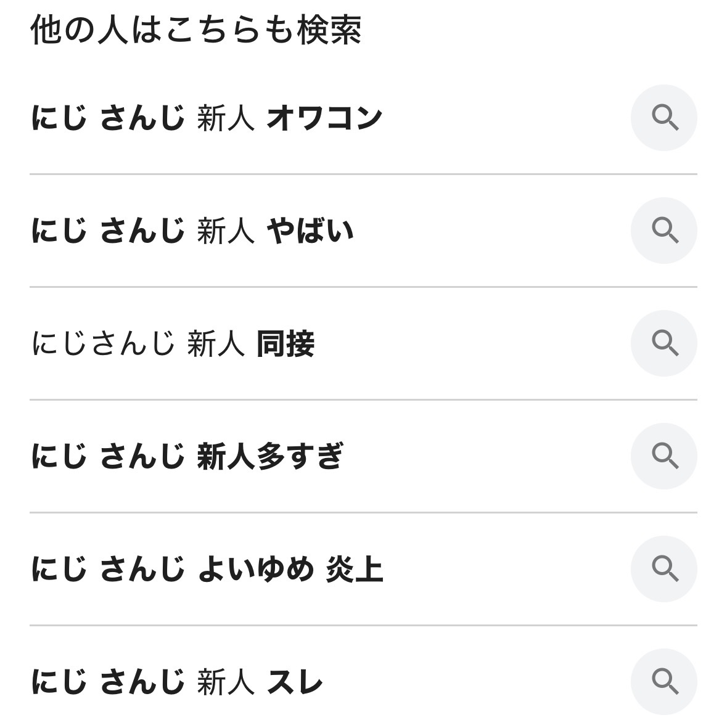Click the search icon beside 新人 オワコン

pyautogui.click(x=664, y=118)
